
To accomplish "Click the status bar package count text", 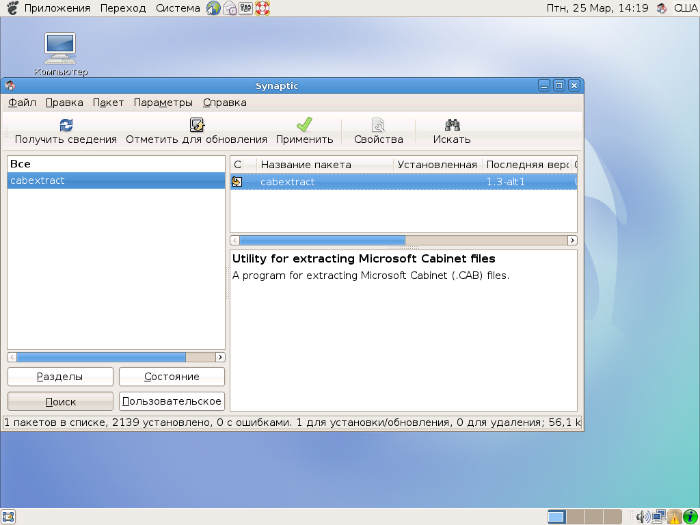I will pos(292,422).
